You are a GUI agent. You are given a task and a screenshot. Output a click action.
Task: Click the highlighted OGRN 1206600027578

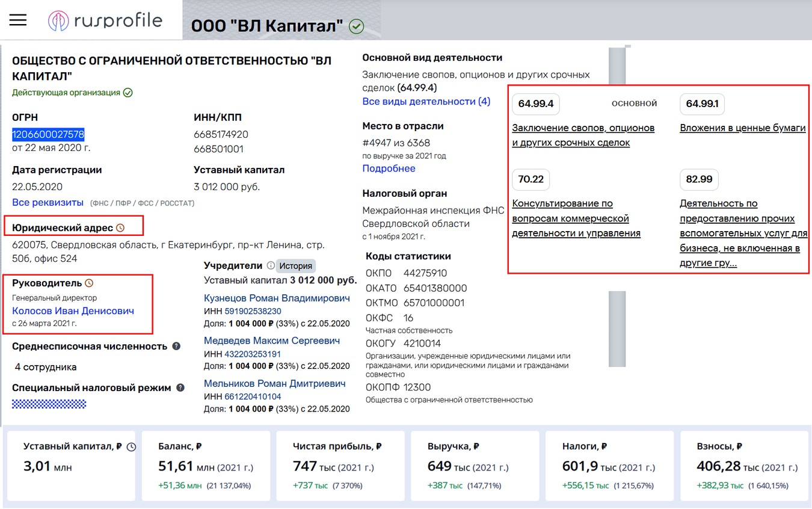coord(48,134)
